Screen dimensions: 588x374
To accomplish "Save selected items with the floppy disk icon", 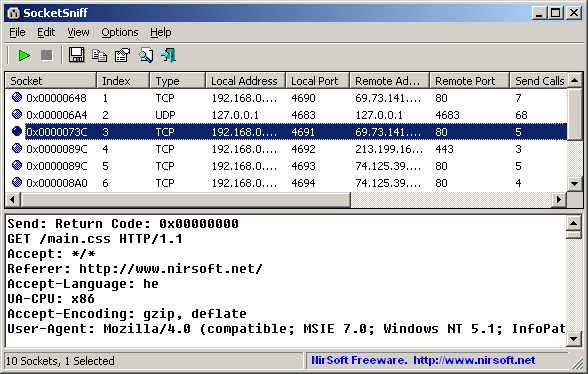I will (x=76, y=56).
